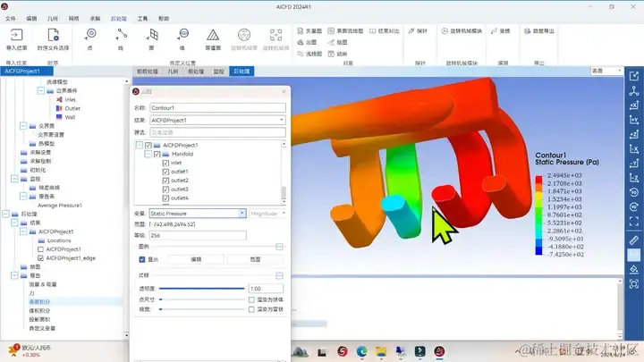Click the bottom capture-frame icon in right toolbar
Screen dimensions: 644x362
tap(634, 284)
